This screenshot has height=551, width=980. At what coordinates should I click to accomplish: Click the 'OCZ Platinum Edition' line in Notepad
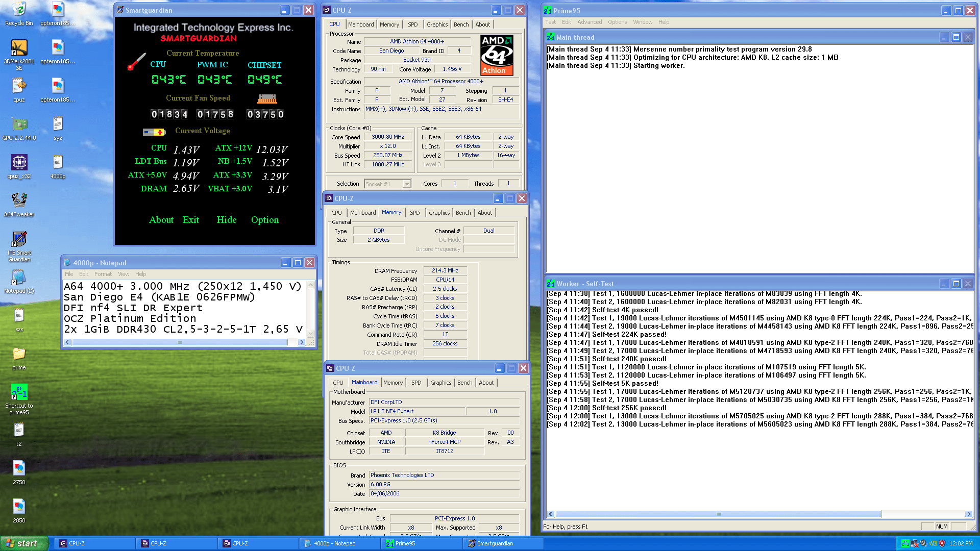130,318
